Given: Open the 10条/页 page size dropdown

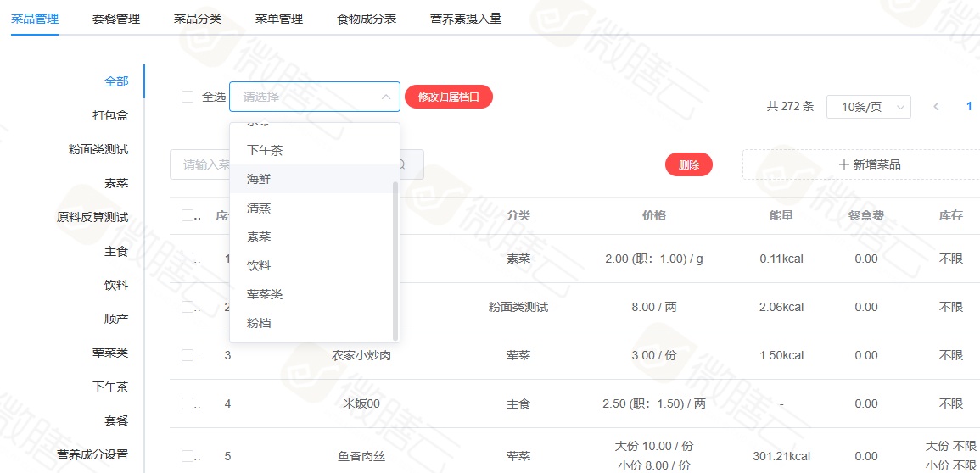Looking at the screenshot, I should [868, 107].
